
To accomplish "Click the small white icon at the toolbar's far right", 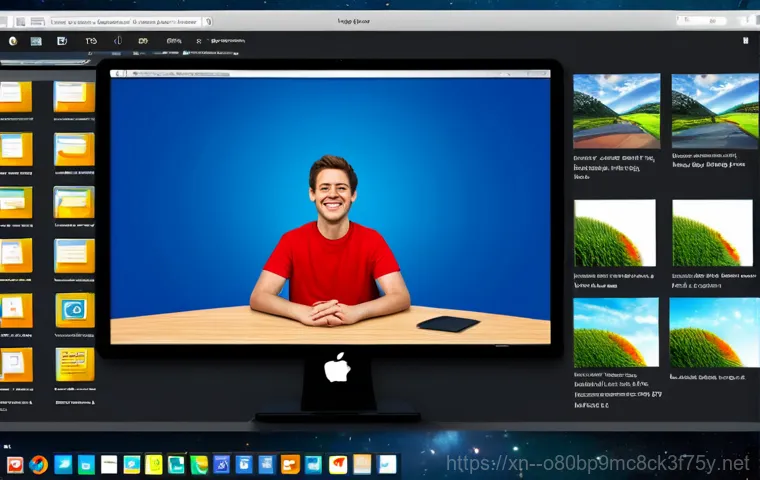I will (745, 41).
